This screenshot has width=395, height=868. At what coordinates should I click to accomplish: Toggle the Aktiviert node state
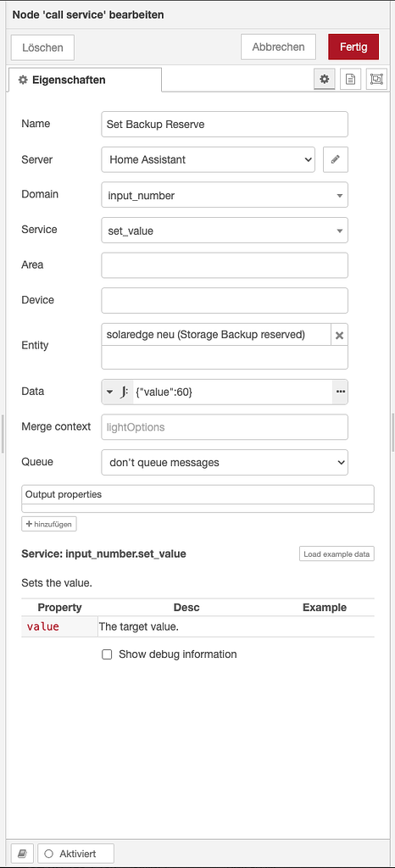pyautogui.click(x=75, y=854)
